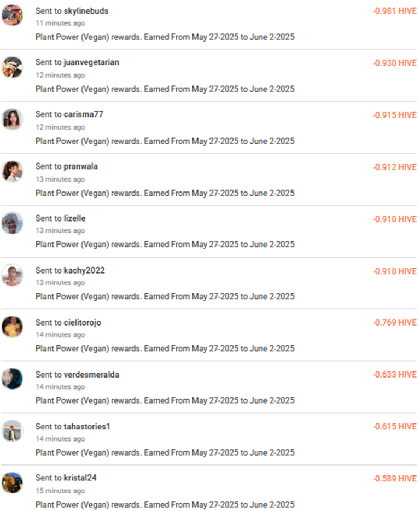The width and height of the screenshot is (420, 511).
Task: Click kristal24's 15 minutes ago timestamp
Action: [60, 491]
